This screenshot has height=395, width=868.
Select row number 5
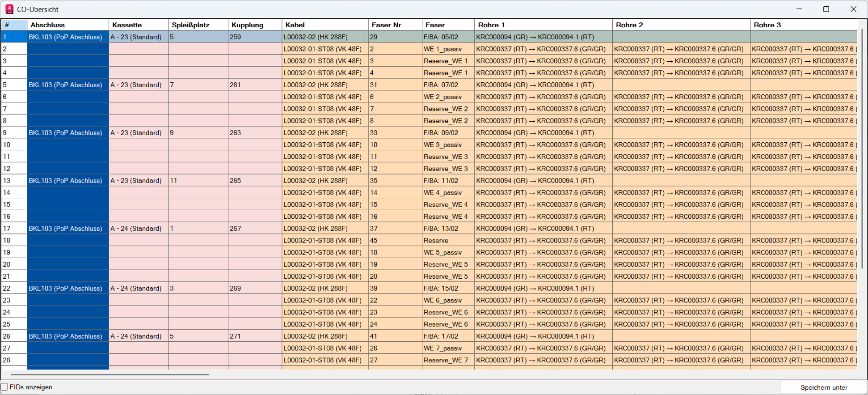click(x=14, y=85)
